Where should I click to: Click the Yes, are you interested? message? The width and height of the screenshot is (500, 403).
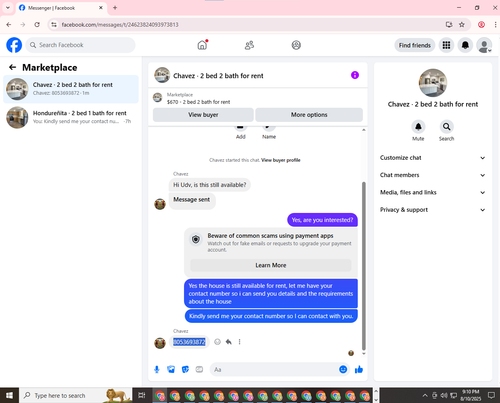(322, 220)
